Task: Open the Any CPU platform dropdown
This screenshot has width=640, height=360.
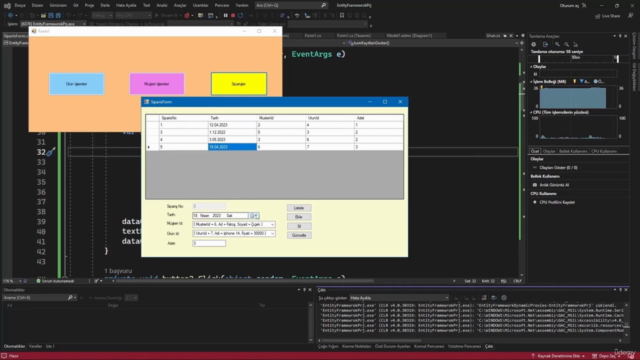Action: (133, 16)
